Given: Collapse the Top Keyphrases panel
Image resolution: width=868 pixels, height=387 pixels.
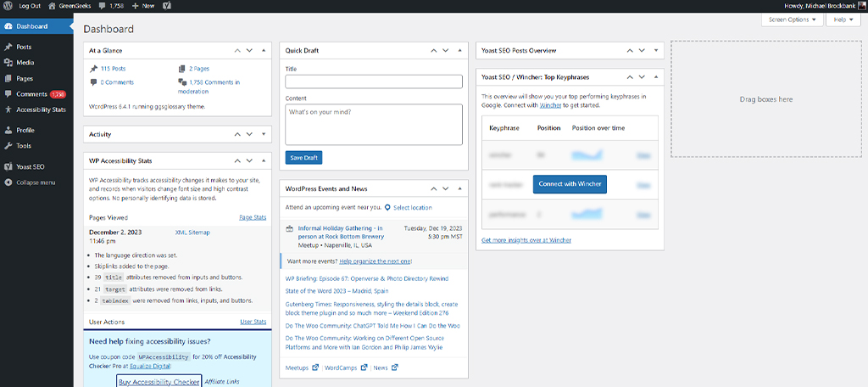Looking at the screenshot, I should tap(656, 77).
